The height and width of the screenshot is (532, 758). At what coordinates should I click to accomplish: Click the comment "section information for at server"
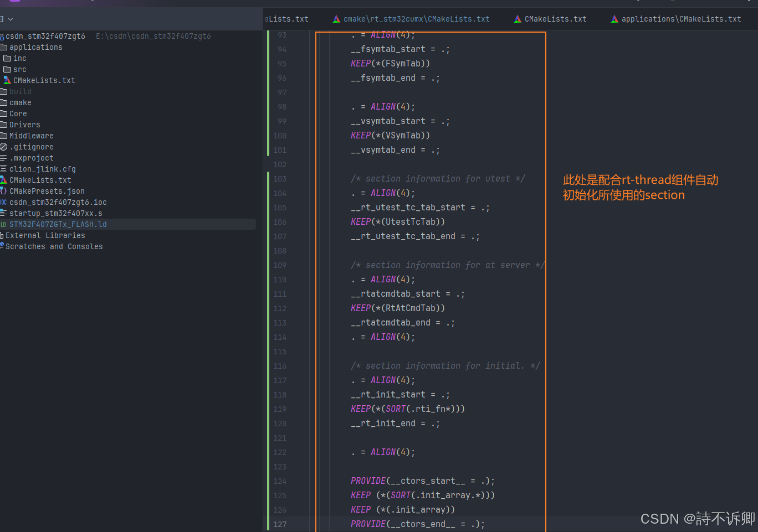coord(448,265)
